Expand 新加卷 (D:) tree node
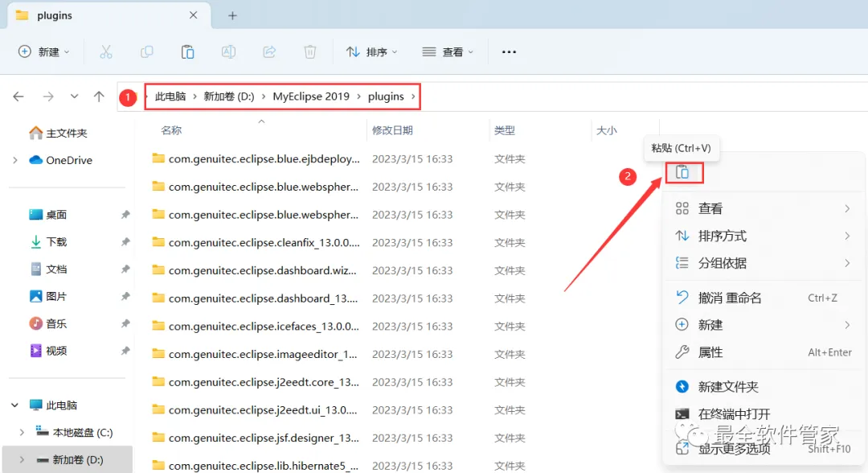The width and height of the screenshot is (868, 473). pyautogui.click(x=22, y=459)
